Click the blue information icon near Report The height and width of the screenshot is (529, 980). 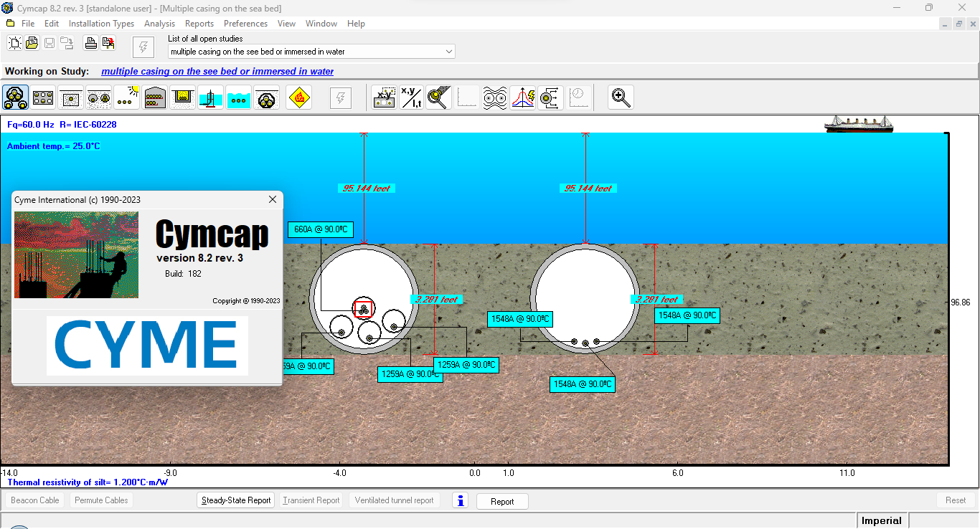pos(461,500)
